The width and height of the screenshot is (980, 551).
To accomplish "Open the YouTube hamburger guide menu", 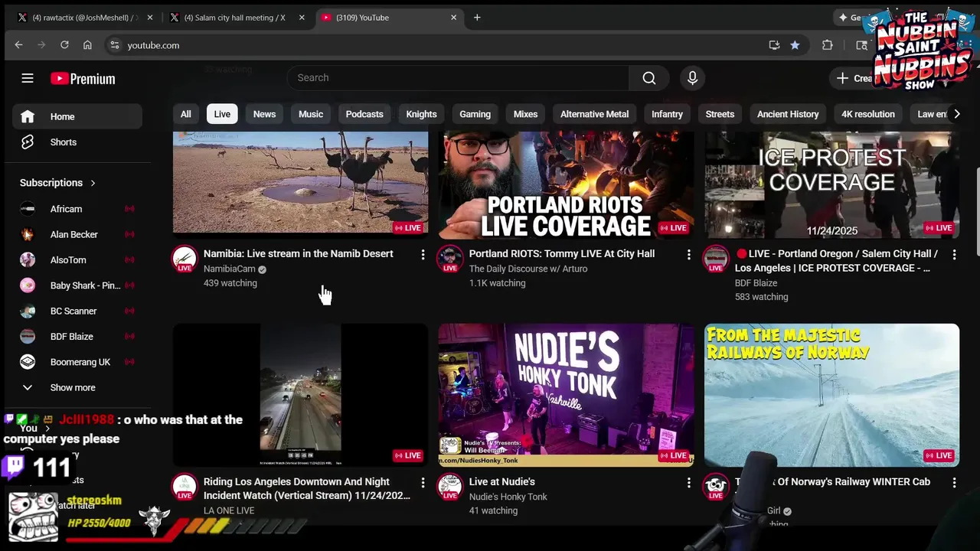I will pyautogui.click(x=28, y=78).
